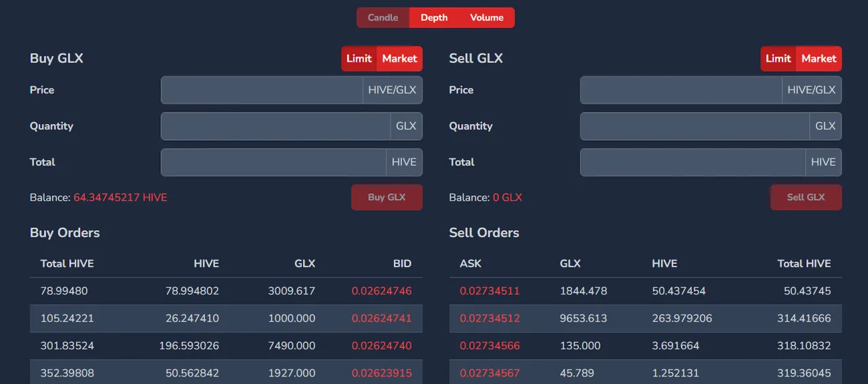Select bid price 0.02623915
The width and height of the screenshot is (868, 384).
(x=381, y=373)
